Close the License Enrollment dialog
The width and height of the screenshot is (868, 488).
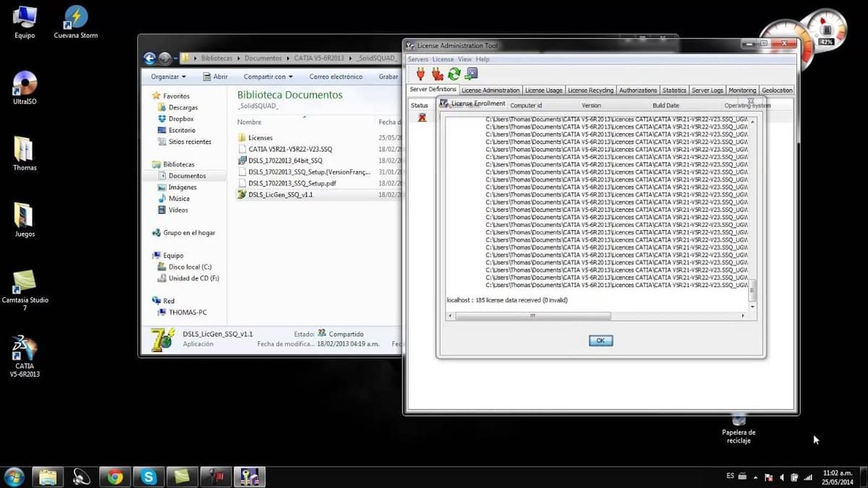click(751, 100)
